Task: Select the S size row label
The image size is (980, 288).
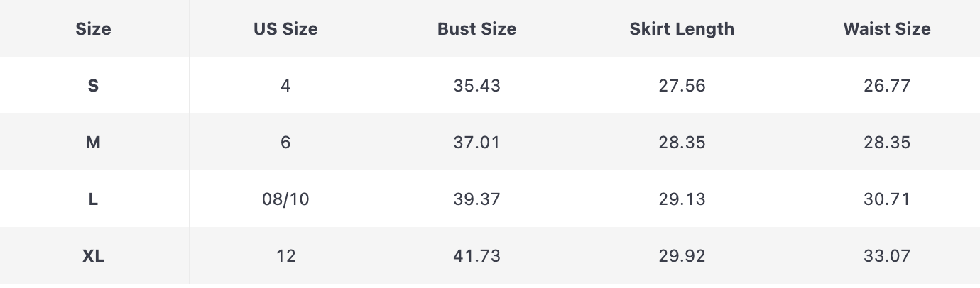Action: tap(93, 86)
